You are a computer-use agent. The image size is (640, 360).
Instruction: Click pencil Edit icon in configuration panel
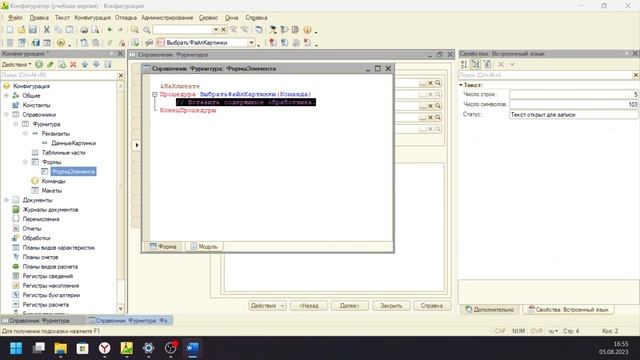(50, 64)
